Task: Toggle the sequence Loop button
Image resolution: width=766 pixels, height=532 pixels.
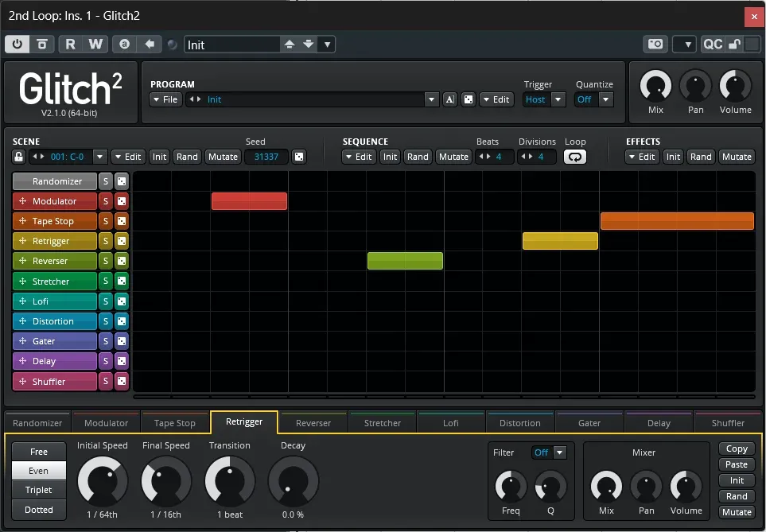Action: pyautogui.click(x=575, y=157)
